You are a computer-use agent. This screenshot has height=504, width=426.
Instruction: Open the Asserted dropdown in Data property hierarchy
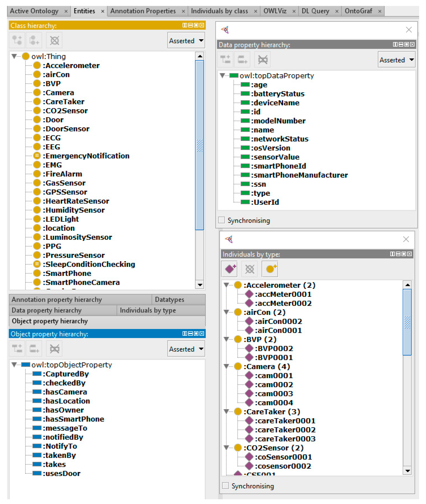point(397,60)
